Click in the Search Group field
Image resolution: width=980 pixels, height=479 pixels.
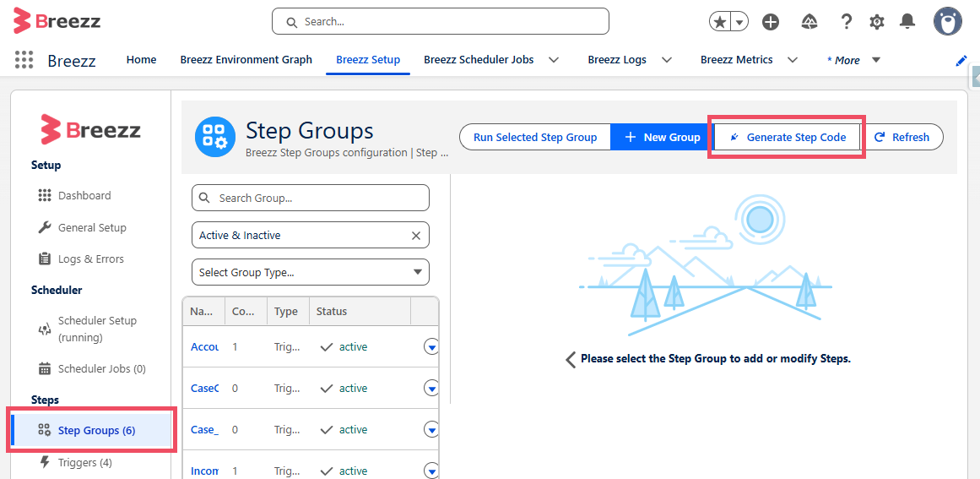[311, 198]
